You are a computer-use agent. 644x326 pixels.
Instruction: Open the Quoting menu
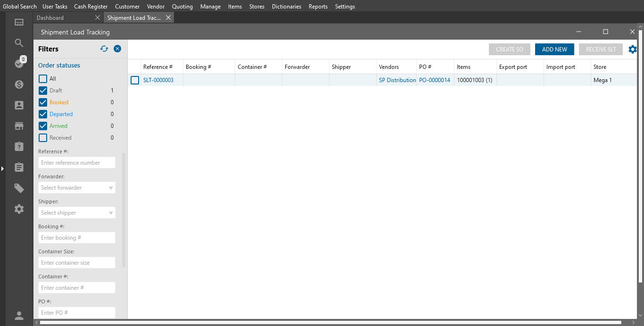[x=182, y=7]
